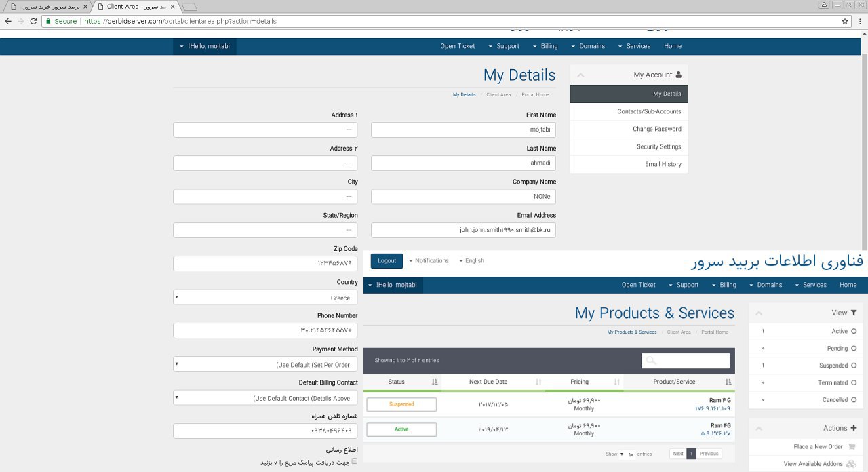Click the Open Ticket link in the top navbar
Viewport: 868px width, 472px height.
458,46
